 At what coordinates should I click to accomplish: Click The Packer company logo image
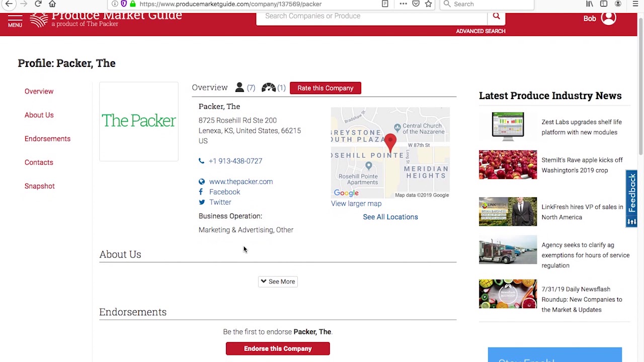(139, 121)
